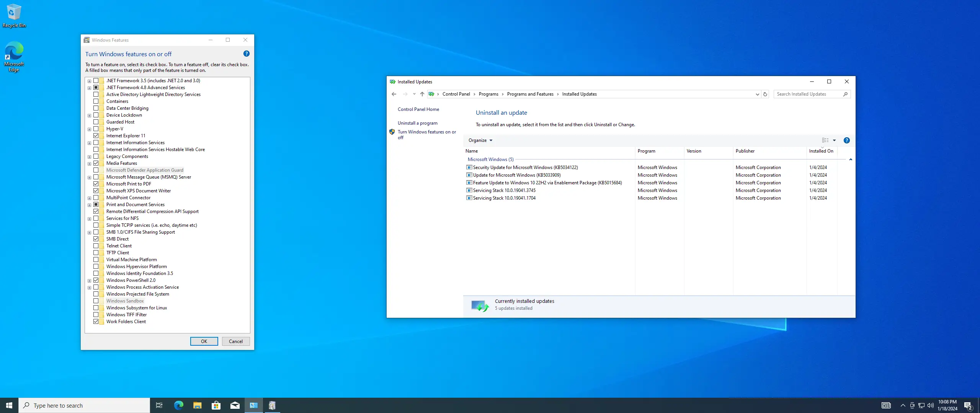980x413 pixels.
Task: Check Windows Subsystem for Linux box
Action: coord(96,308)
